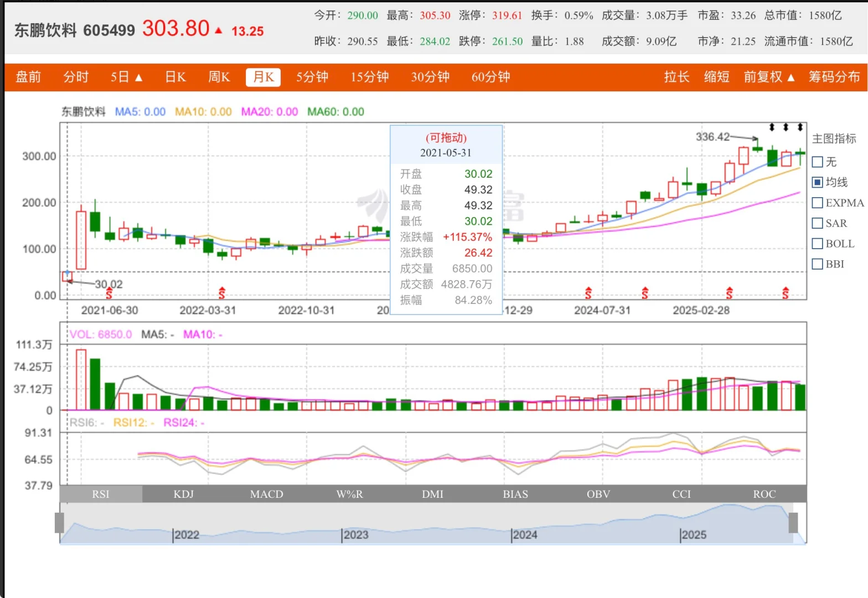Viewport: 868px width, 598px height.
Task: Open 筹码分布 chip distribution
Action: click(x=834, y=77)
